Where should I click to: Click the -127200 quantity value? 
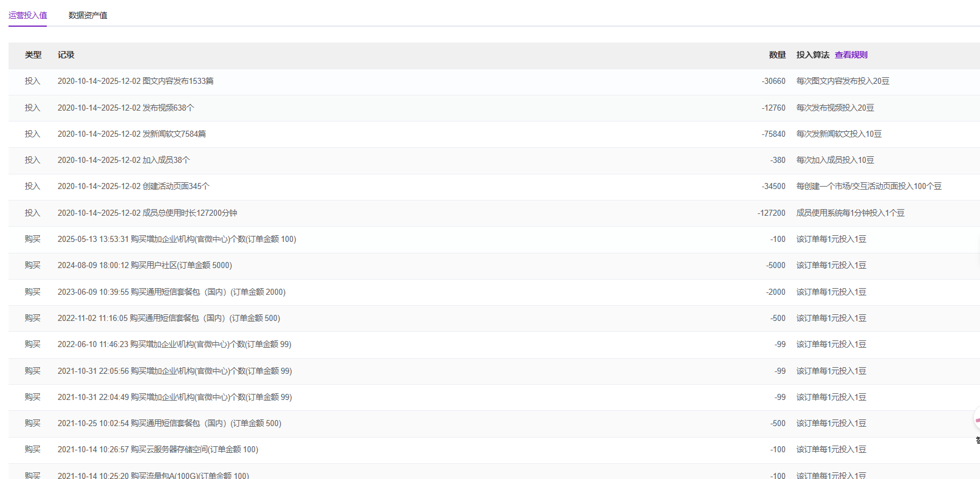point(771,213)
